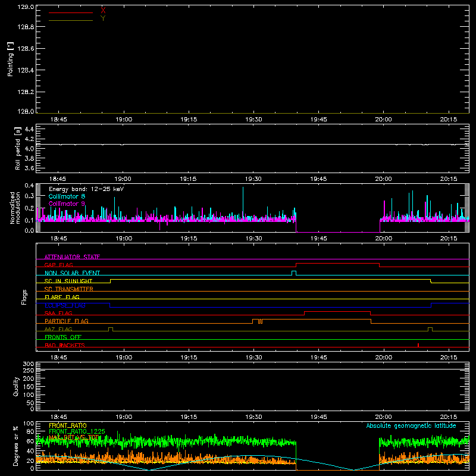Image resolution: width=476 pixels, height=476 pixels.
Task: Click the 150 tick on Quality axis
Action: pyautogui.click(x=28, y=387)
